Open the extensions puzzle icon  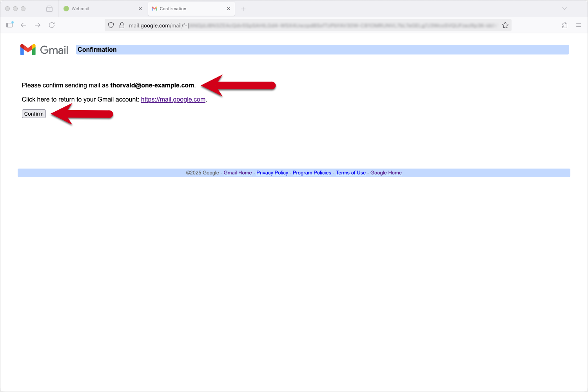coord(564,25)
